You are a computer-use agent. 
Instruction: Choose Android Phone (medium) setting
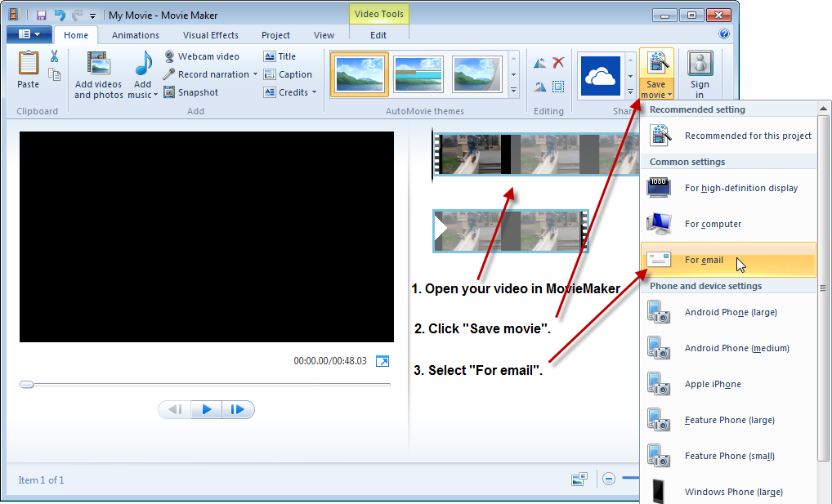tap(728, 348)
